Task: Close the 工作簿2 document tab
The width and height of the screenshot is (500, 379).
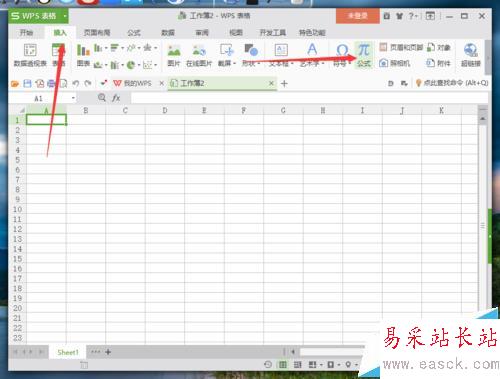Action: pos(271,83)
